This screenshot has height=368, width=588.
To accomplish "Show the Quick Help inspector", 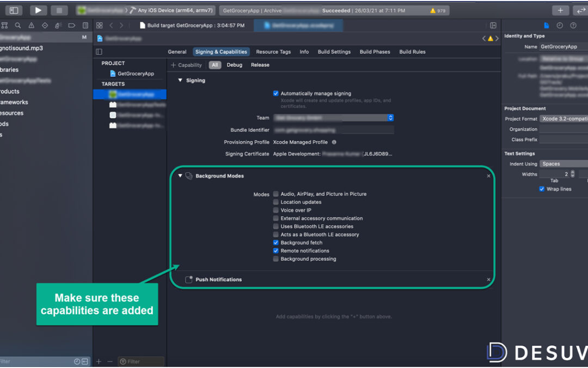I will (x=573, y=26).
